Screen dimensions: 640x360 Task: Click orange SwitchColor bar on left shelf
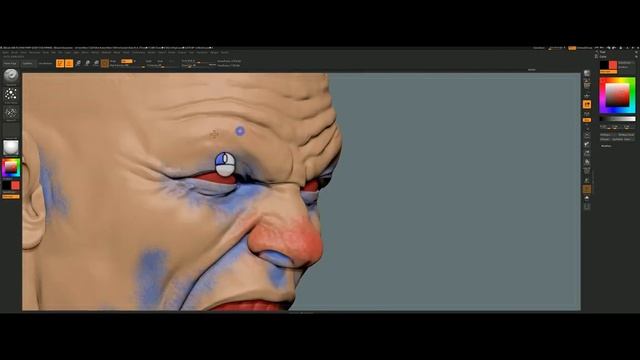11,197
